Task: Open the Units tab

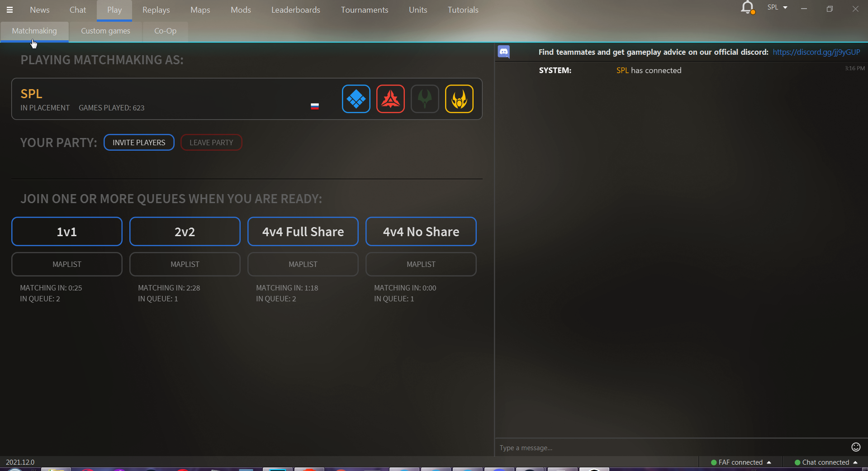Action: point(418,10)
